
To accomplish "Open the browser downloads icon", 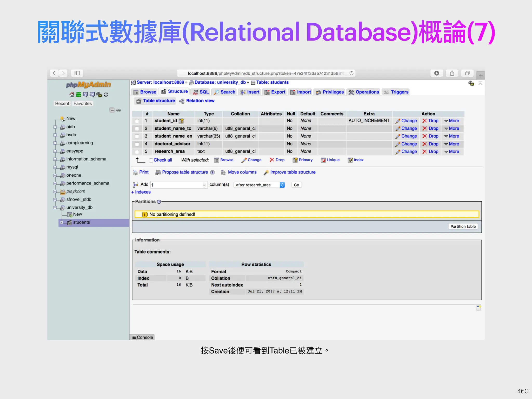I will (x=437, y=73).
